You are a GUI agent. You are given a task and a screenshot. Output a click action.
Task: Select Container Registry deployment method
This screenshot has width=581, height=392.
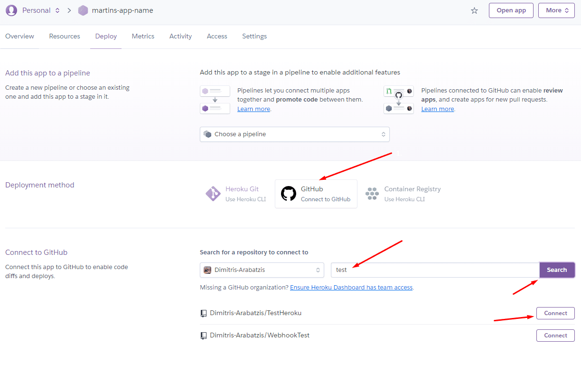click(403, 194)
